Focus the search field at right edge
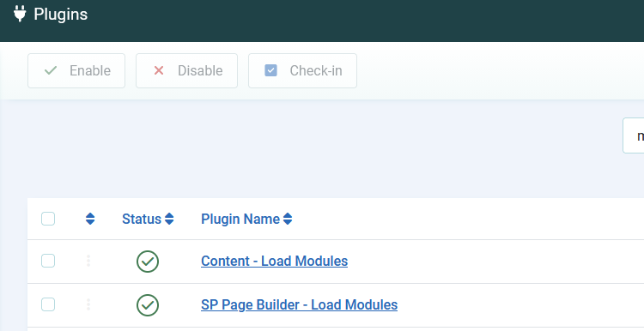Screen dimensions: 644x331 [634, 135]
